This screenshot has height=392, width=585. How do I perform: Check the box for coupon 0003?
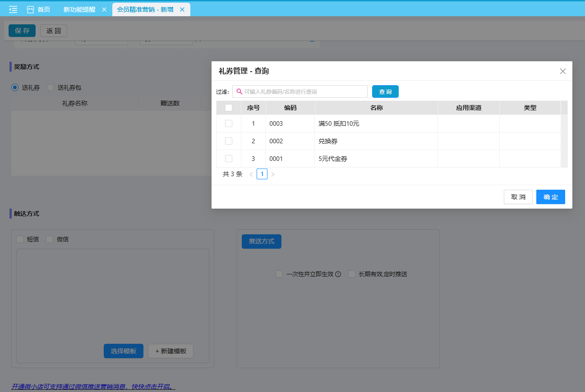coord(229,123)
